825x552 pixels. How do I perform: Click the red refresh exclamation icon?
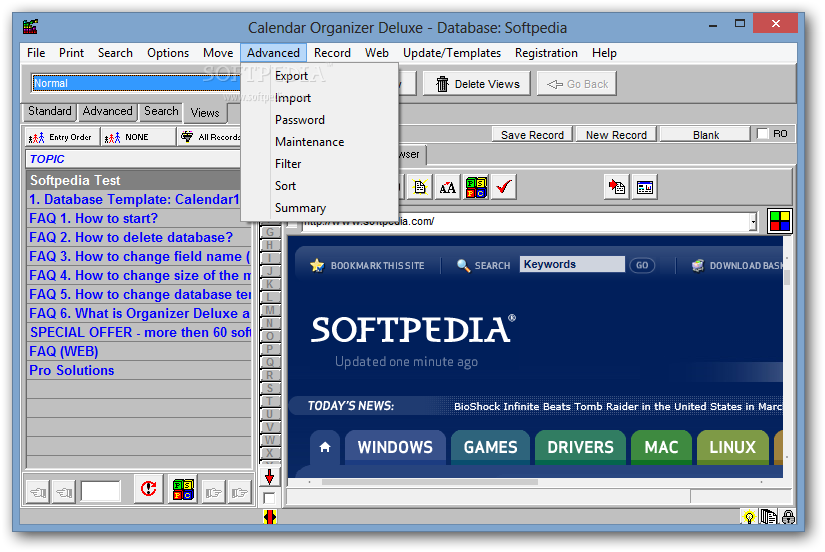148,489
